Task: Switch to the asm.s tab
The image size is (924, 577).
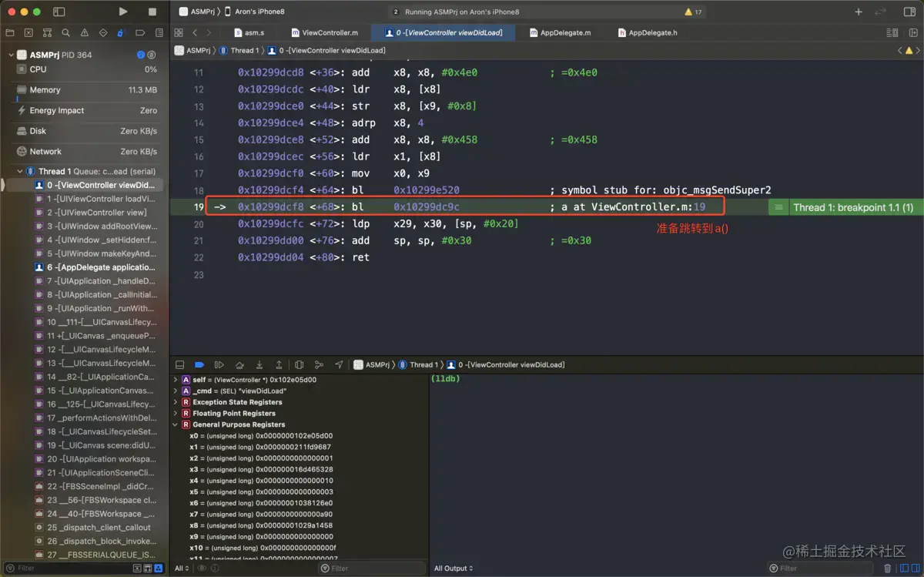Action: 249,32
